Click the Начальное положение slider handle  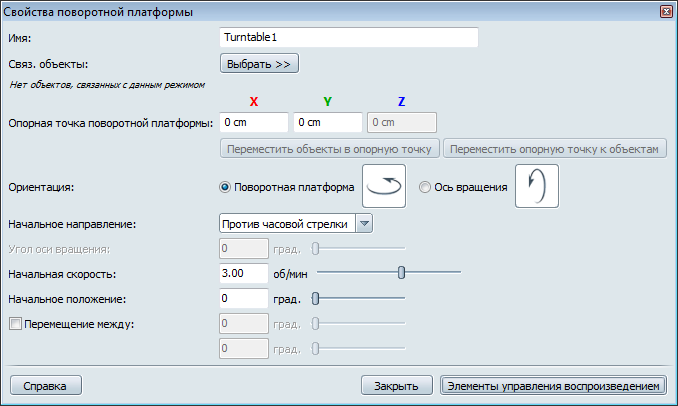315,298
